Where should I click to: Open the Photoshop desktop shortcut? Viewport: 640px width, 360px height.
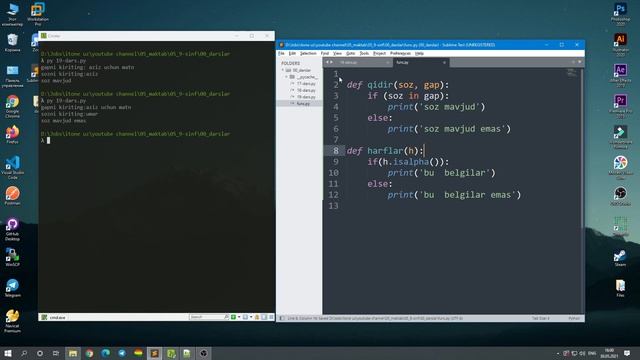(620, 13)
